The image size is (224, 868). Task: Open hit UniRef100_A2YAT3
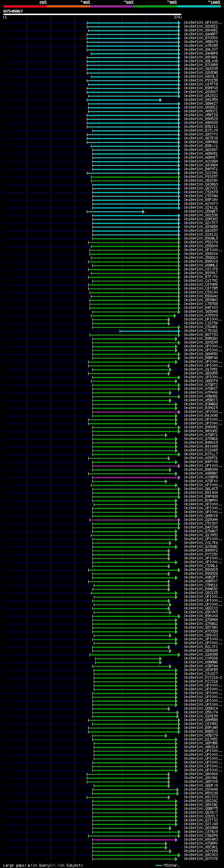click(201, 204)
